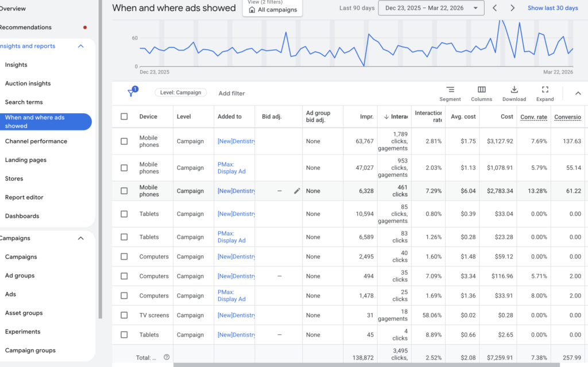
Task: Click Show last 30 days link
Action: tap(552, 8)
